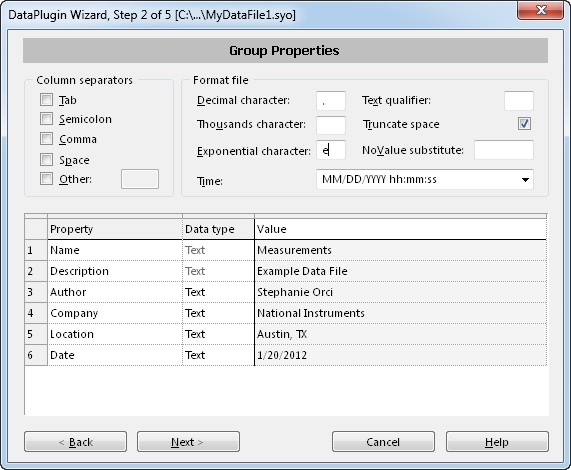This screenshot has width=571, height=470.
Task: Proceed with the Next button
Action: (x=188, y=442)
